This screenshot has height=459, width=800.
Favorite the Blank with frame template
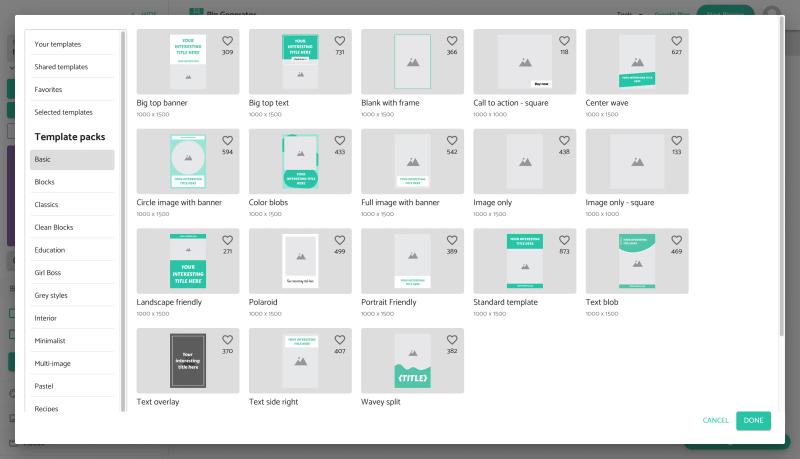pos(452,41)
